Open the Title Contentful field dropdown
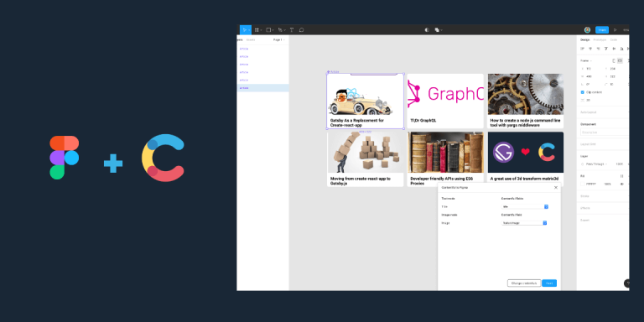Viewport: 644px width, 322px height. (524, 206)
